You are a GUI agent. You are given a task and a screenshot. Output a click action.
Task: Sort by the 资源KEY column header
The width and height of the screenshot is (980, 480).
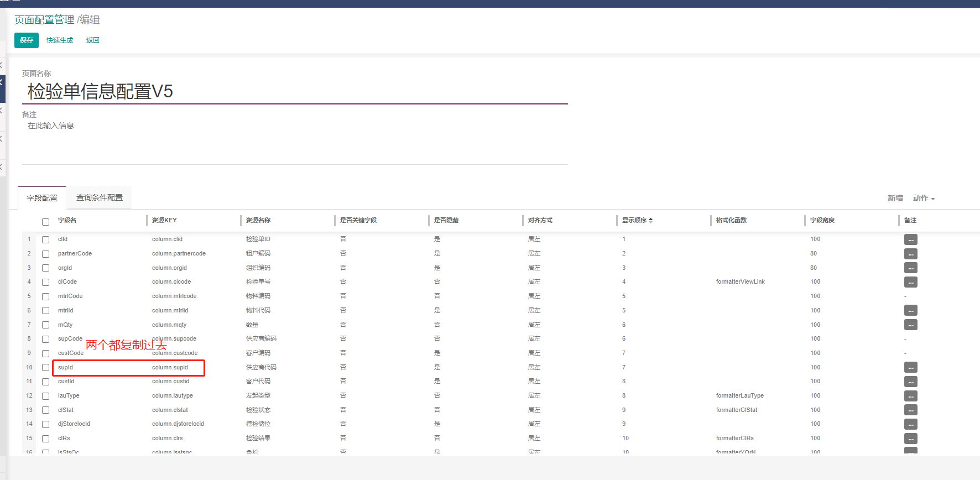(x=164, y=220)
